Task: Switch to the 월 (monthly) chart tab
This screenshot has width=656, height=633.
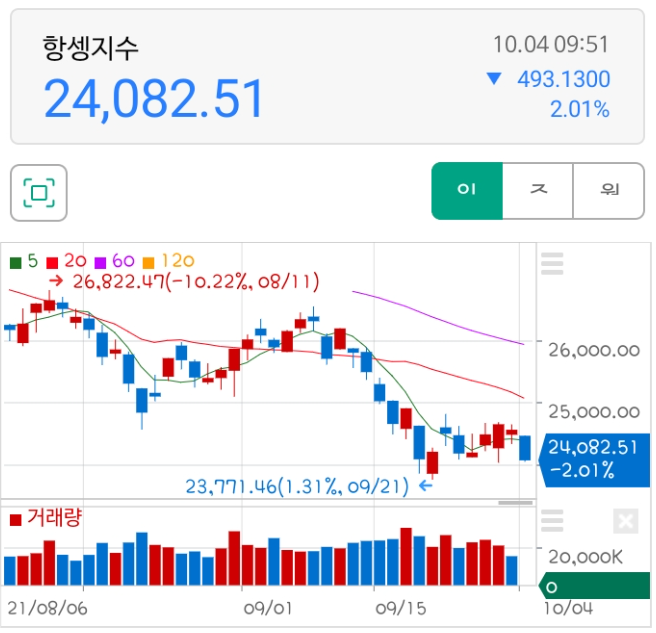Action: 609,191
